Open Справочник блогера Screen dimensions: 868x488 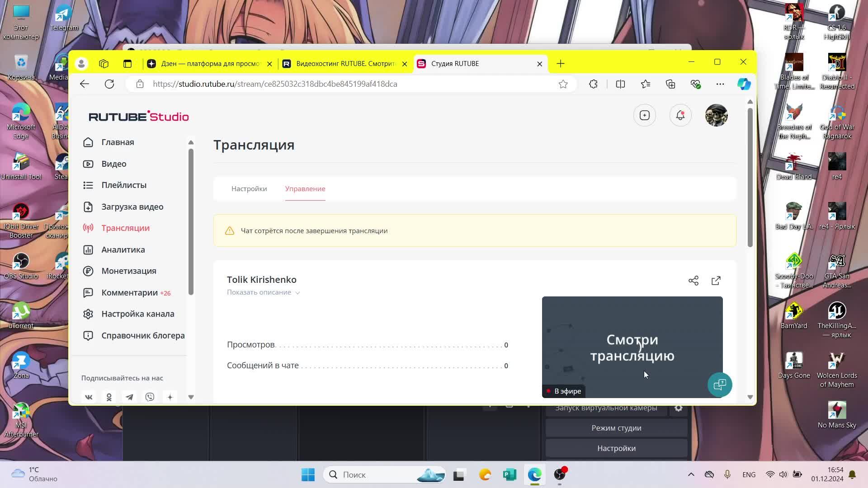click(134, 336)
